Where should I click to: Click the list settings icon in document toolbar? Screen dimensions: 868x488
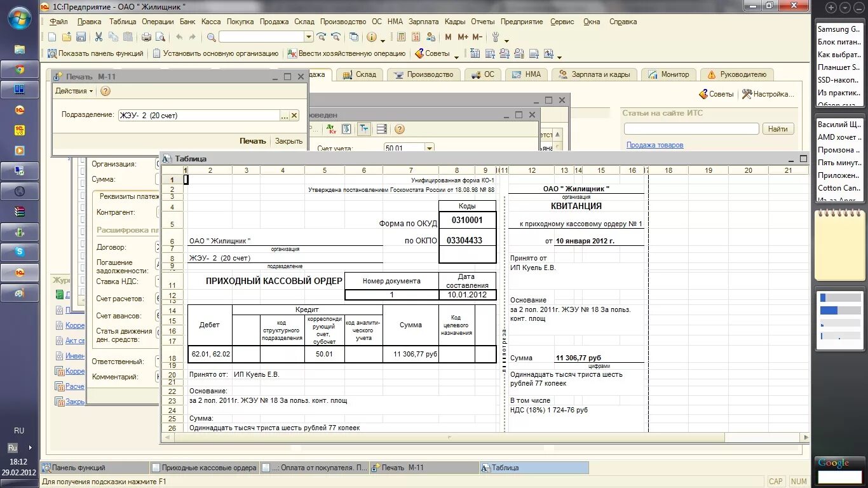click(x=382, y=129)
